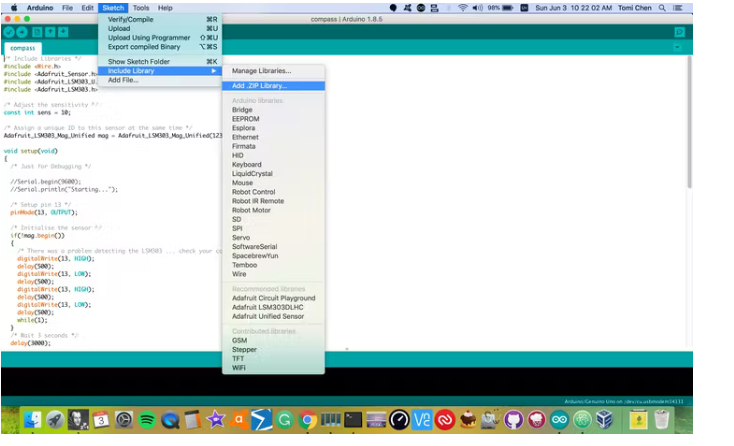Include Adafruit Unified Sensor library
This screenshot has height=446, width=734.
273,316
